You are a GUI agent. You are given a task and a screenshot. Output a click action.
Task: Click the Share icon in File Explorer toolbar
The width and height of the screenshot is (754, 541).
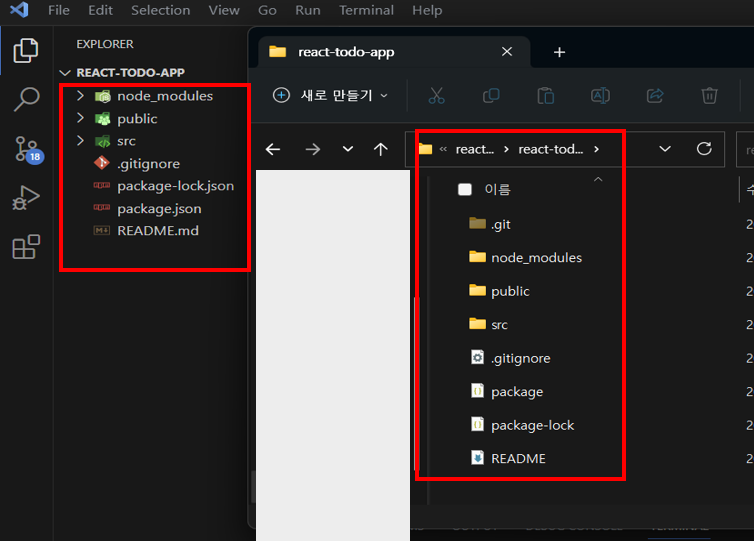[655, 96]
